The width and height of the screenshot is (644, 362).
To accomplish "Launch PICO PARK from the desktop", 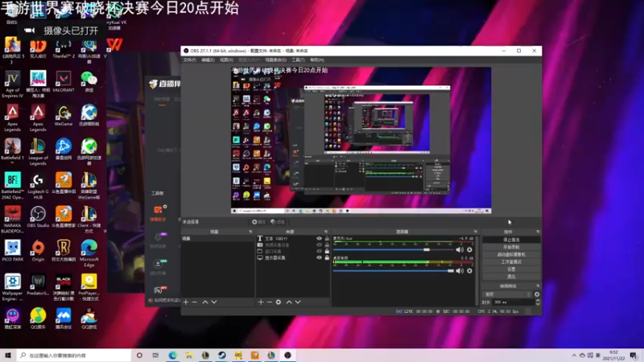I will [12, 250].
